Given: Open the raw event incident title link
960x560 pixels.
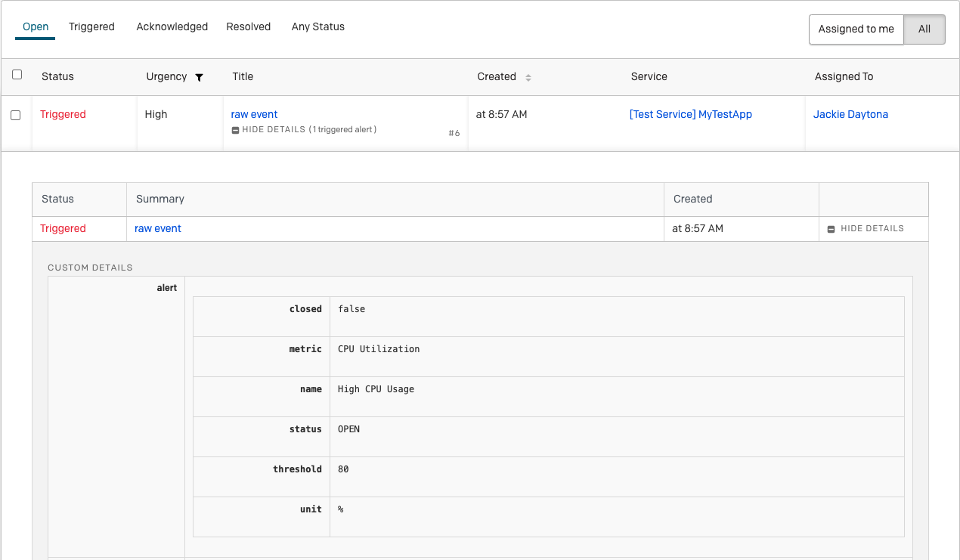Looking at the screenshot, I should (254, 114).
